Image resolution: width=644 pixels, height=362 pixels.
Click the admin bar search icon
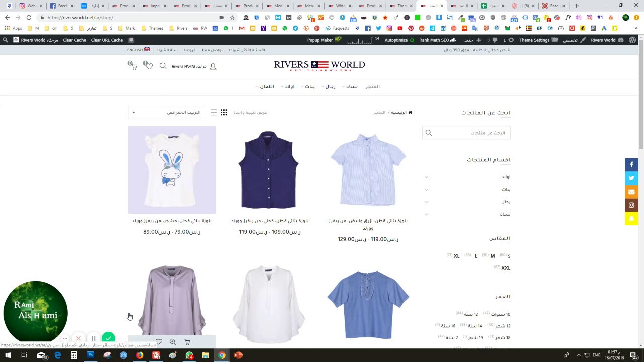tap(5, 40)
